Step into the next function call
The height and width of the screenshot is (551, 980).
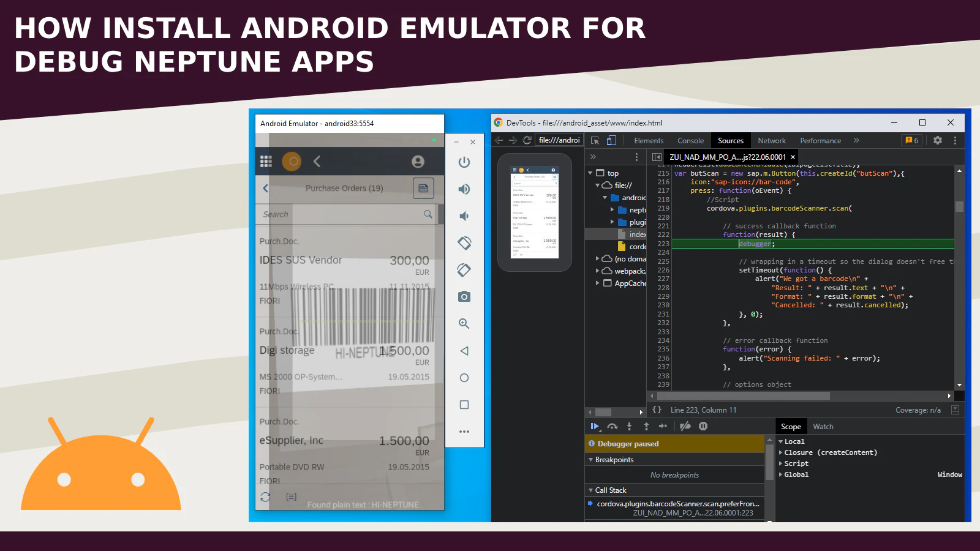pyautogui.click(x=629, y=426)
